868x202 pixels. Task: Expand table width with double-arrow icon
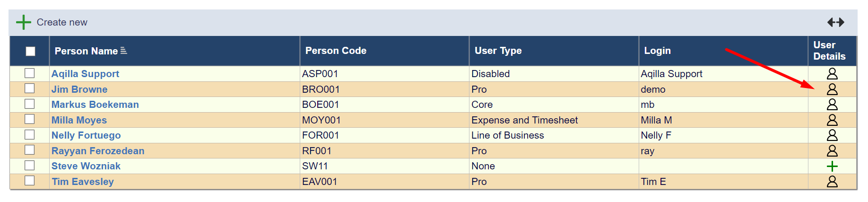coord(835,22)
